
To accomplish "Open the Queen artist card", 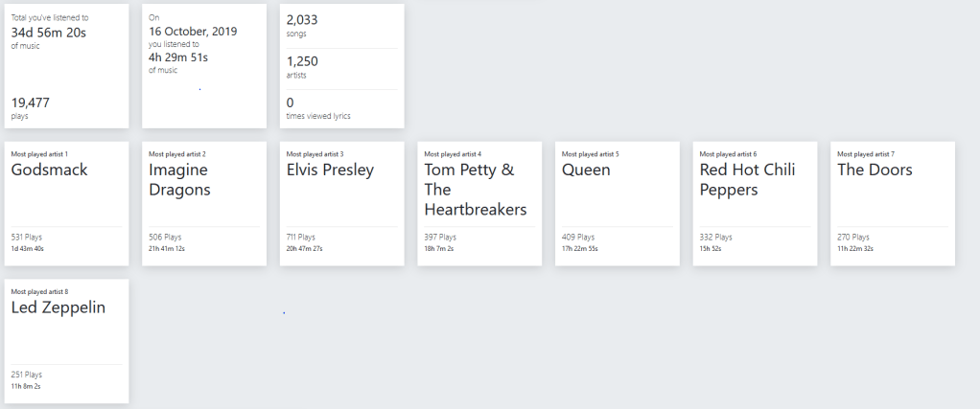I will [617, 203].
